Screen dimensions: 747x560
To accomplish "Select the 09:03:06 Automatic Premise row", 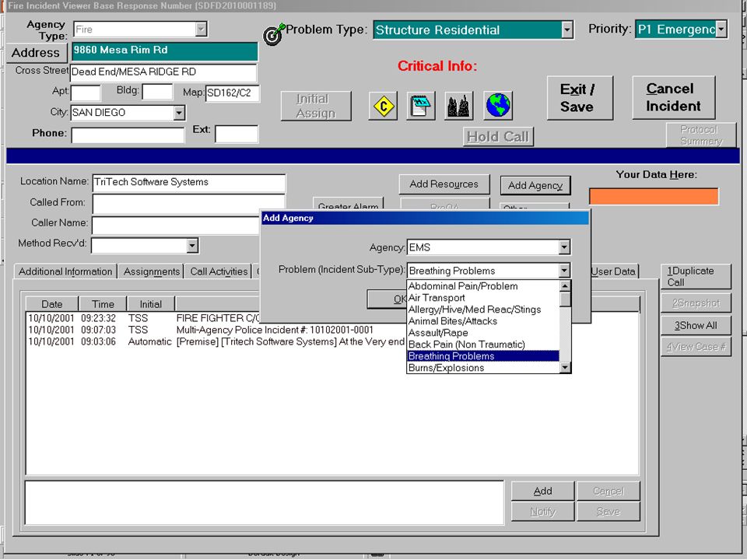I will click(x=216, y=342).
